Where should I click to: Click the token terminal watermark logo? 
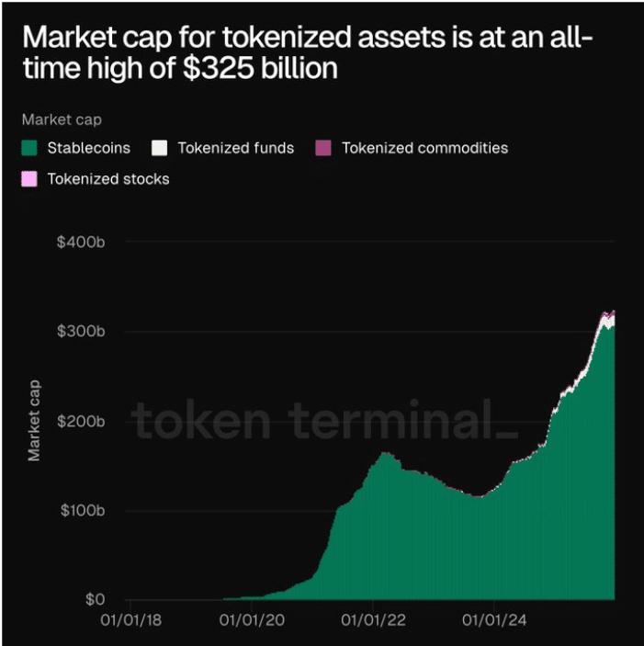coord(323,422)
